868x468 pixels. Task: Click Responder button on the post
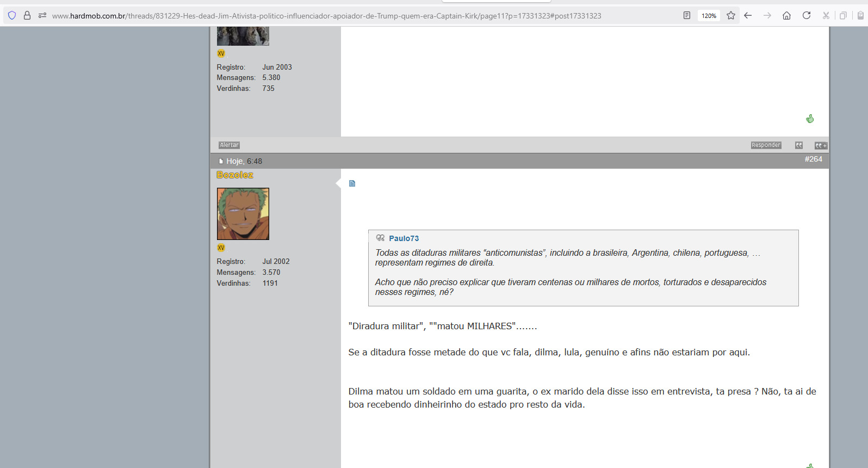[x=766, y=145]
